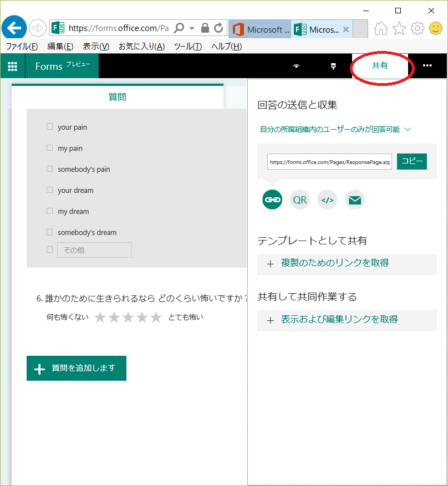Tick the 'my dream' checkbox

click(50, 211)
